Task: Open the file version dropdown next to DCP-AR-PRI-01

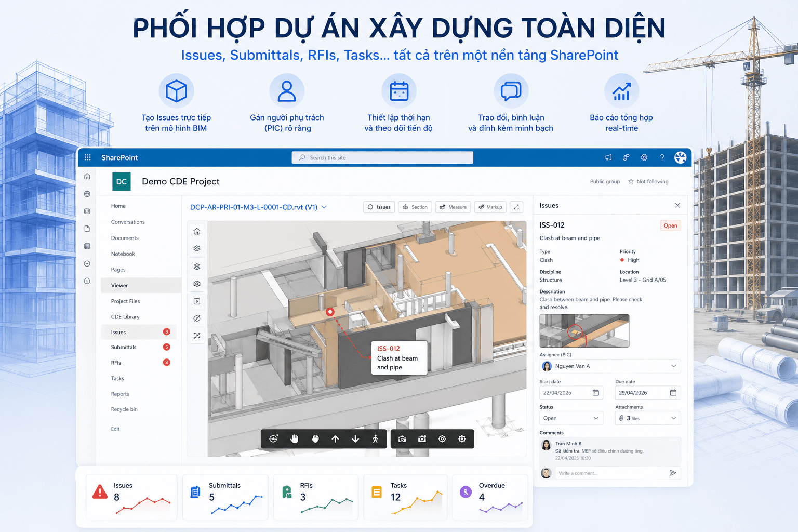Action: (324, 207)
